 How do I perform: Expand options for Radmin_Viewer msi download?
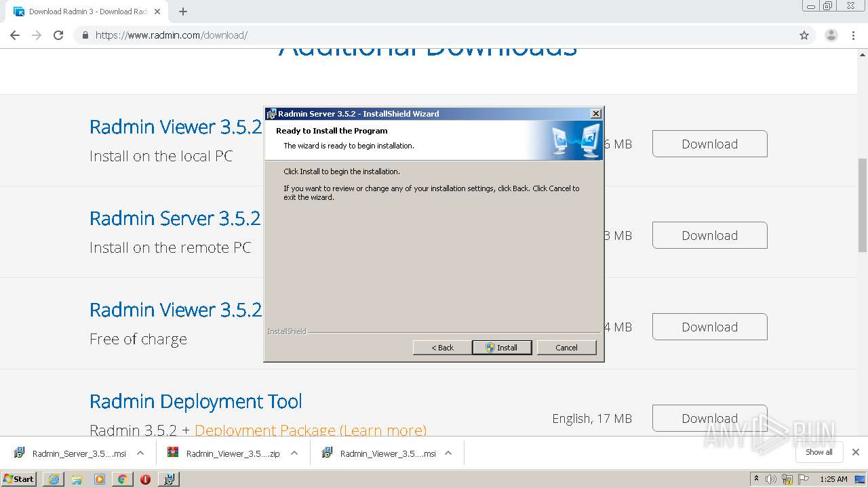pos(448,453)
